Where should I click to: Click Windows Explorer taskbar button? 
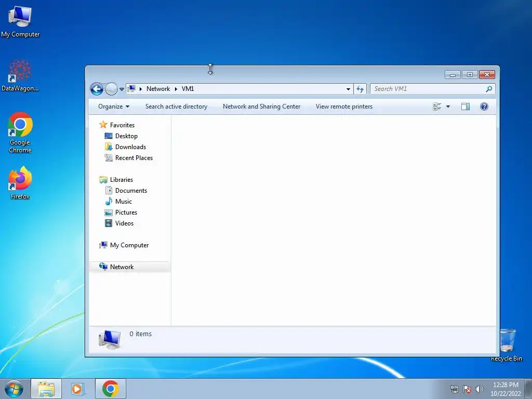46,389
